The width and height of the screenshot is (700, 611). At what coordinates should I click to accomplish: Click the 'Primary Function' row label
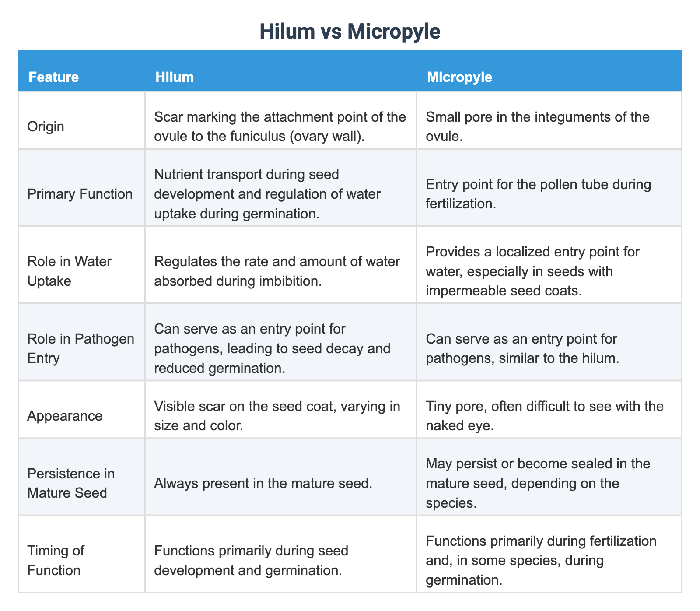(x=80, y=193)
